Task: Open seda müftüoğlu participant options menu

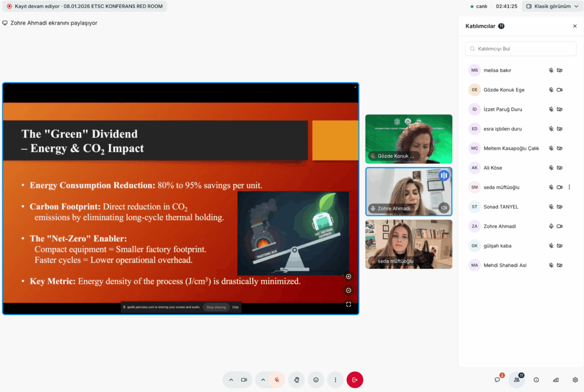Action: point(569,187)
